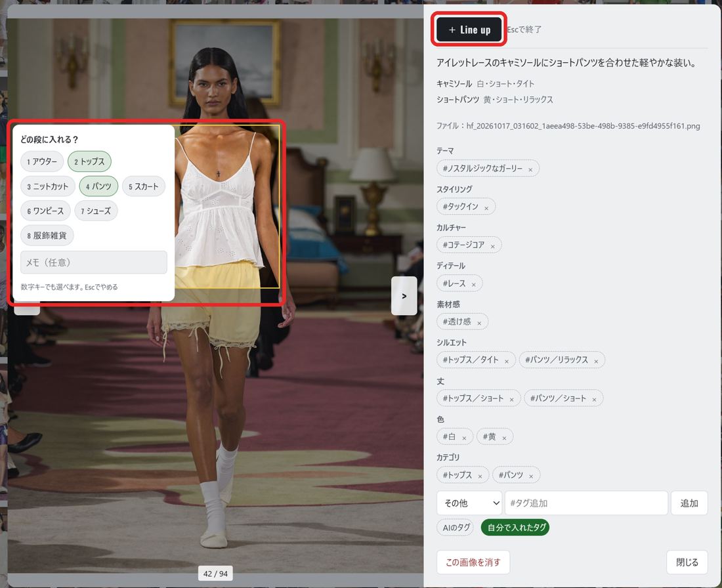Toggle the 3 ニットカット row chip
Viewport: 722px width, 588px height.
47,186
